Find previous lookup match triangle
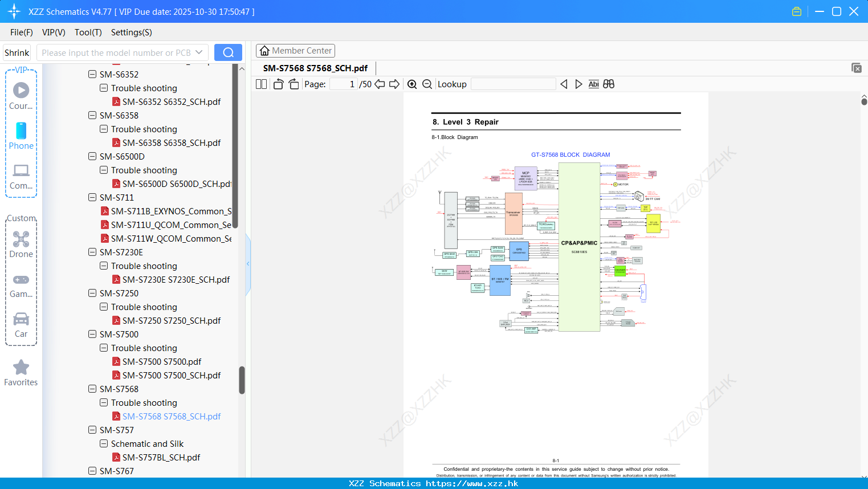868x489 pixels. point(564,84)
